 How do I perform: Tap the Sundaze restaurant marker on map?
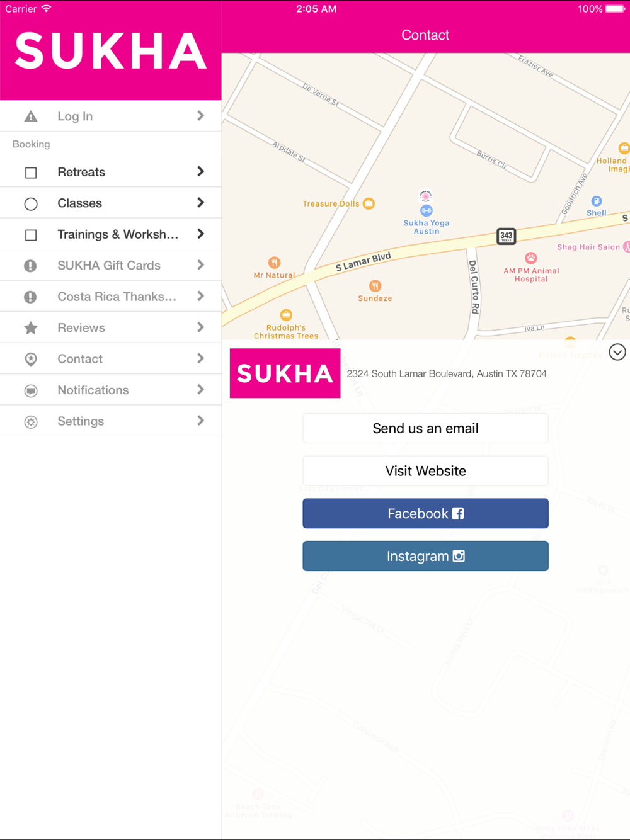(375, 286)
